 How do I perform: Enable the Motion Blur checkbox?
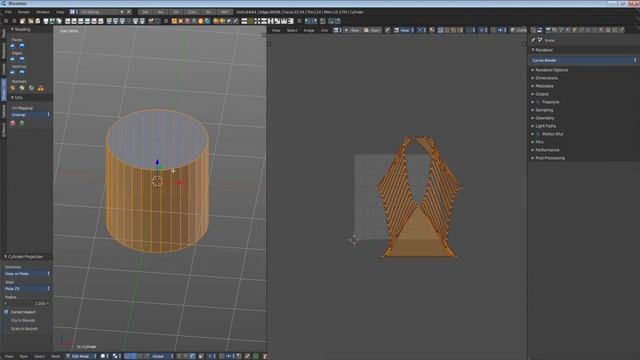538,134
